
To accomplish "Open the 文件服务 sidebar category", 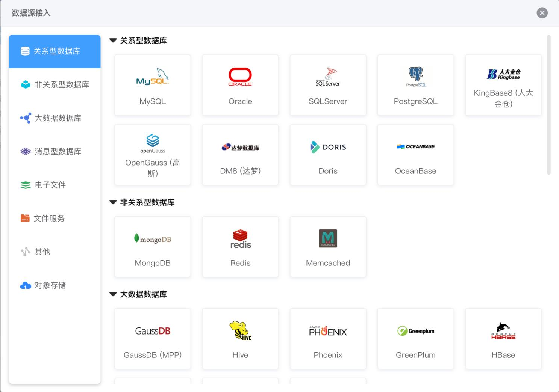I will point(55,219).
